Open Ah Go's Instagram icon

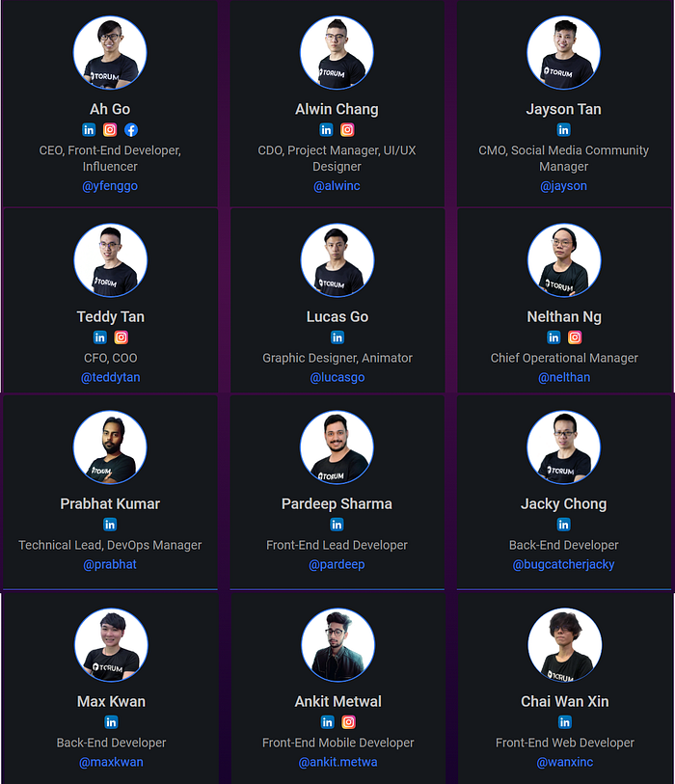pos(110,130)
